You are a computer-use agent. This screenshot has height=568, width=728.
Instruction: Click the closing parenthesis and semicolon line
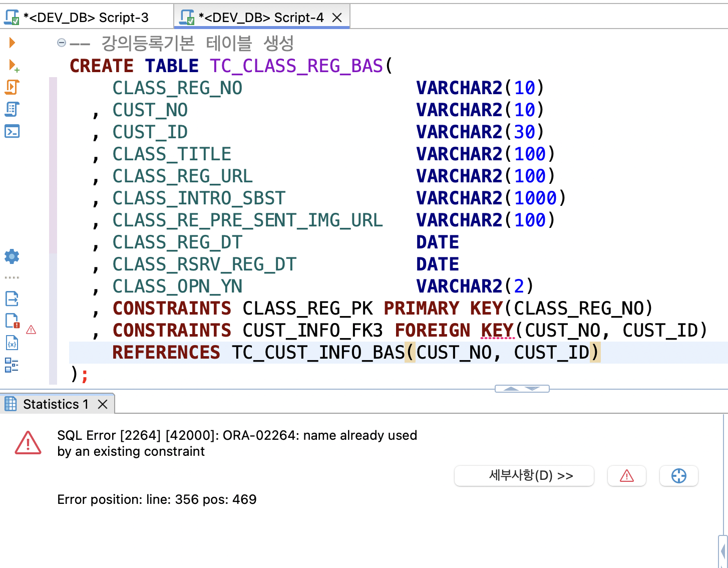(x=80, y=374)
